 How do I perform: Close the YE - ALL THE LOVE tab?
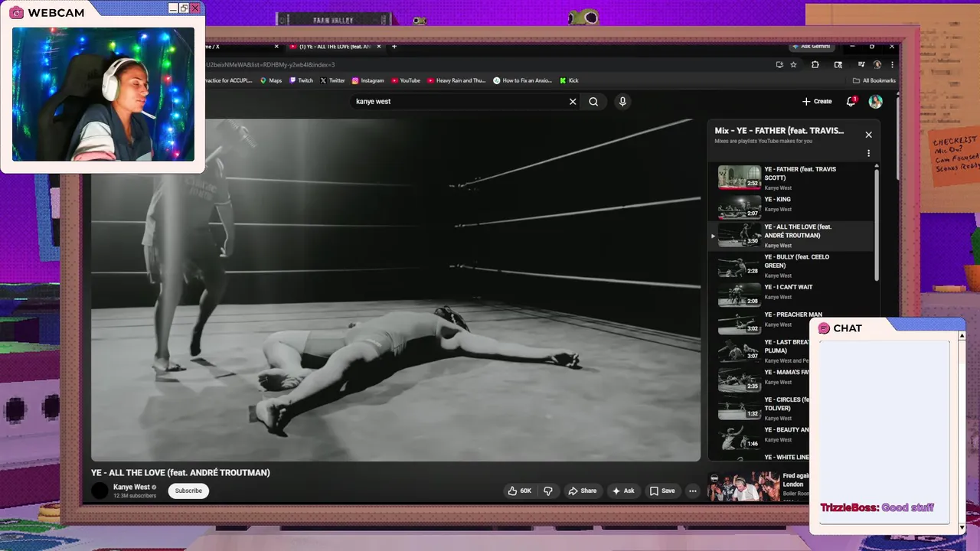378,47
